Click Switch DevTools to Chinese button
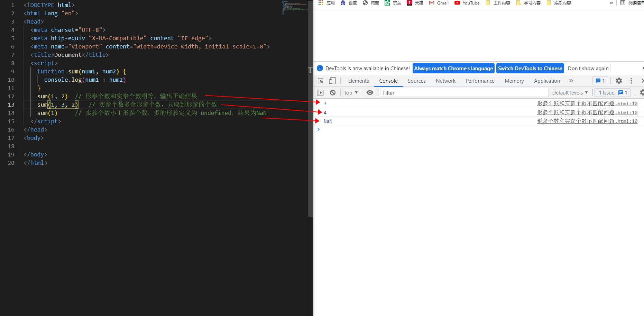The image size is (644, 316). coord(530,68)
